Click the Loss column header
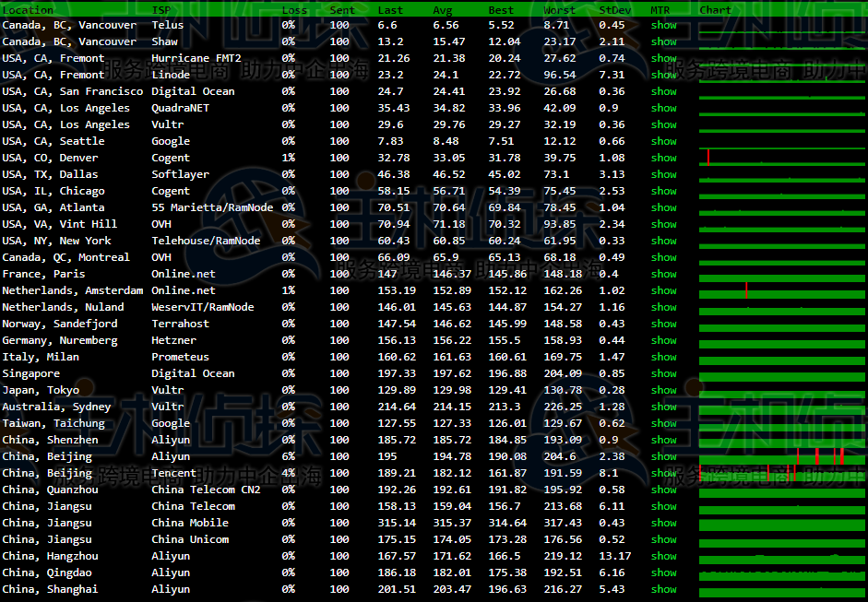Viewport: 868px width, 602px height. [294, 10]
